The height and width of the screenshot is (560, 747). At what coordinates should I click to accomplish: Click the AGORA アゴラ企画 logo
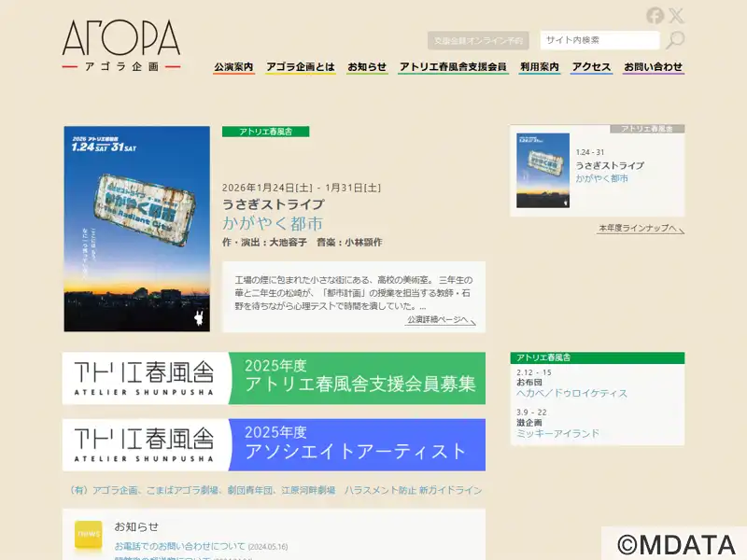pyautogui.click(x=121, y=46)
